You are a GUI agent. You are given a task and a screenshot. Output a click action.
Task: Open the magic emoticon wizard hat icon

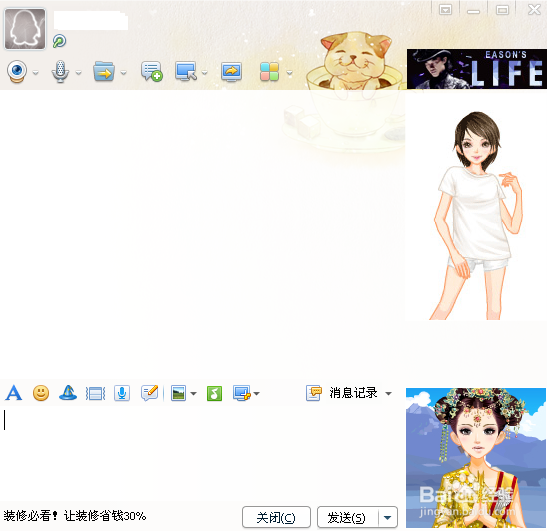pyautogui.click(x=68, y=393)
